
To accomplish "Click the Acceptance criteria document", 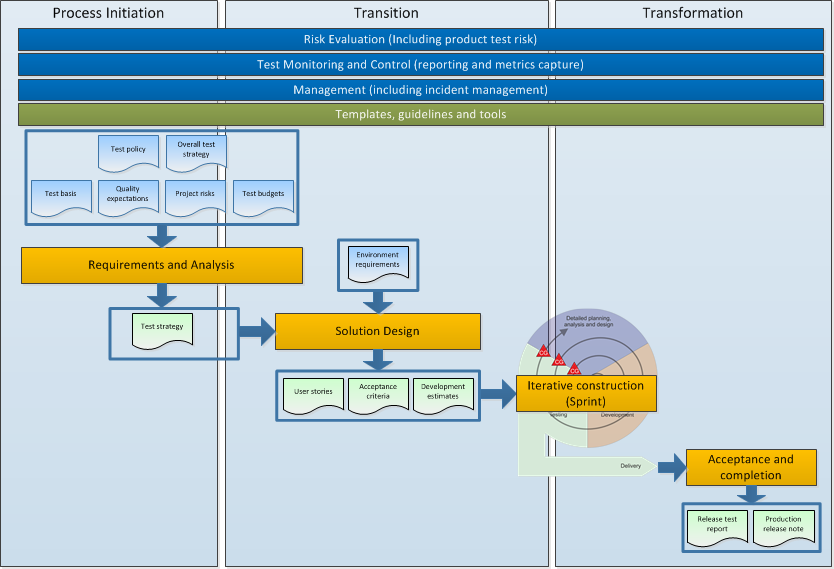I will tap(378, 396).
